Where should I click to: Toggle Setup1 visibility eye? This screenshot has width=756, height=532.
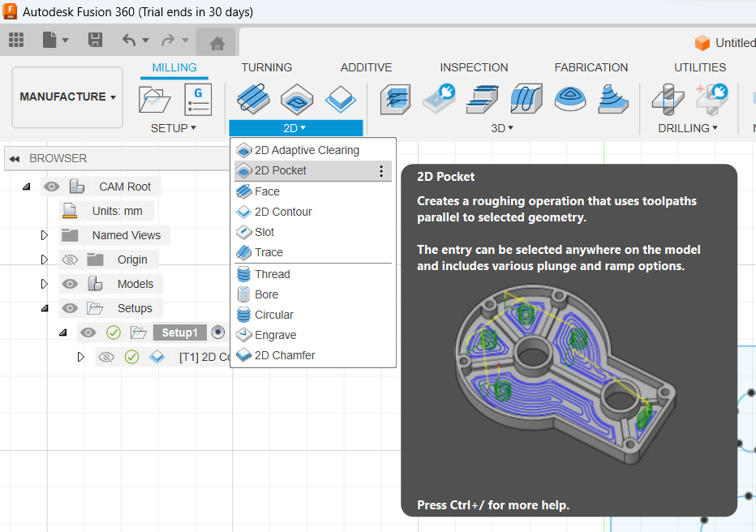pos(88,332)
